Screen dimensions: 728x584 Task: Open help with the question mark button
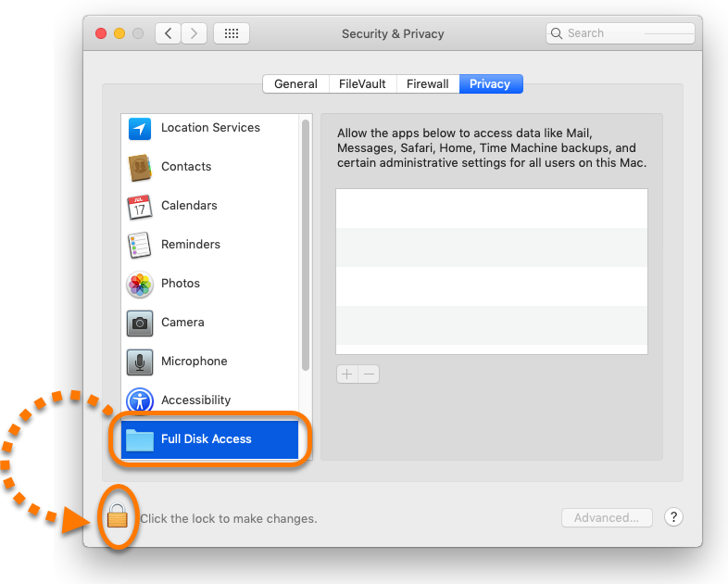point(673,516)
